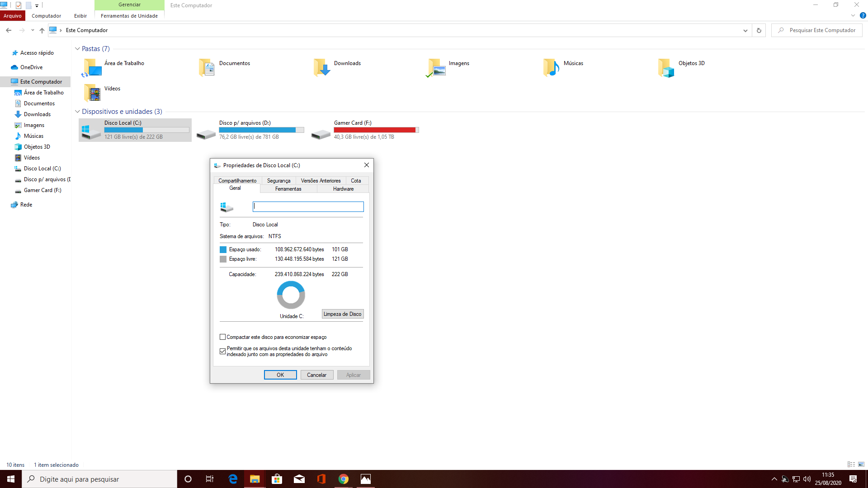Screen dimensions: 868x488
Task: Switch to the Ferramentas tab in properties
Action: (288, 189)
